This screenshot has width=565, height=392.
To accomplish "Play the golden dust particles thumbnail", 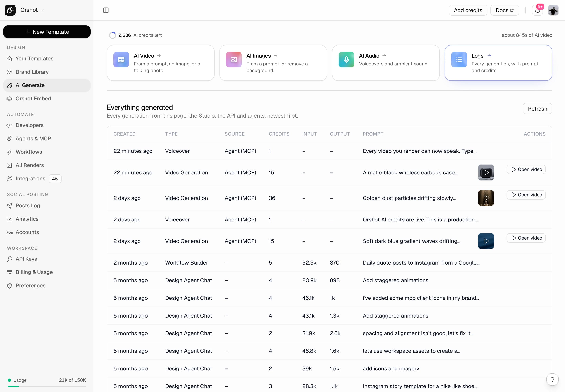I will click(486, 198).
